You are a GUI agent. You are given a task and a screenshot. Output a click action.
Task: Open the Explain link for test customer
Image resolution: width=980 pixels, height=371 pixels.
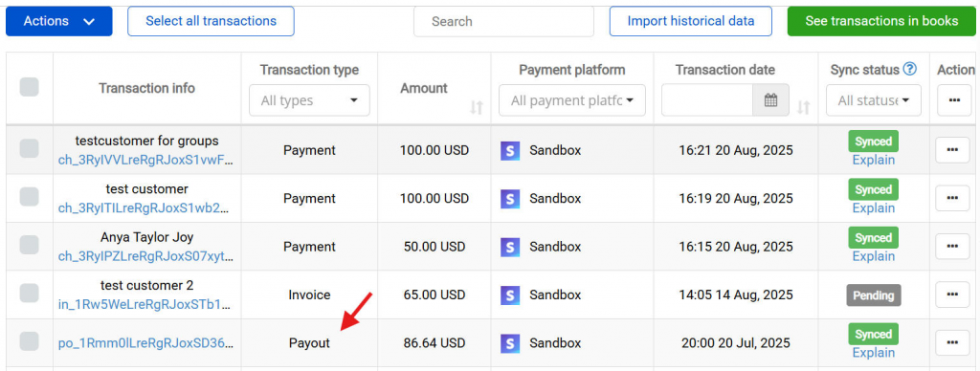coord(873,208)
